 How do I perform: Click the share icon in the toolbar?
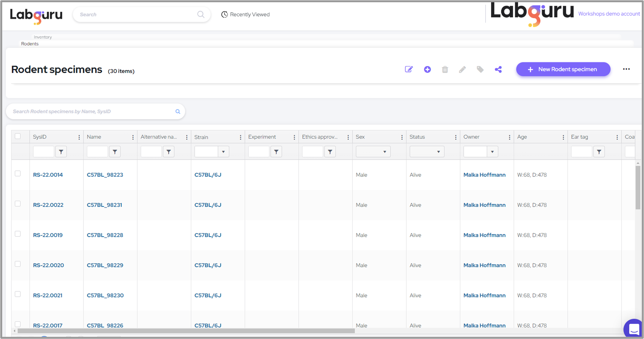[x=498, y=69]
